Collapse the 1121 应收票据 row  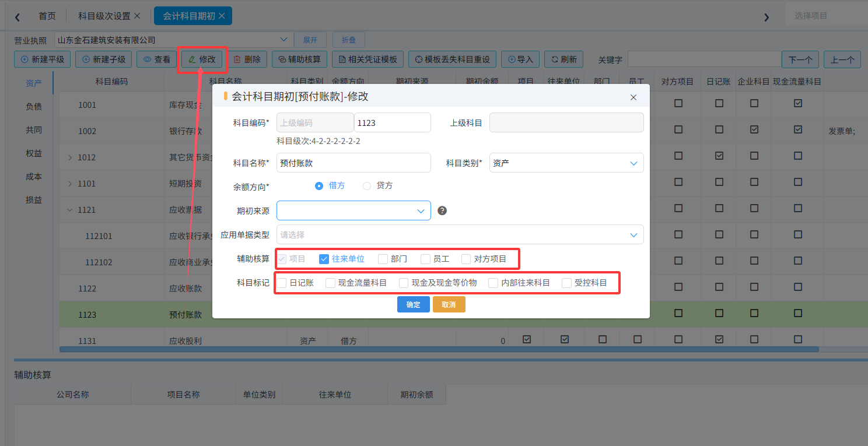[71, 210]
